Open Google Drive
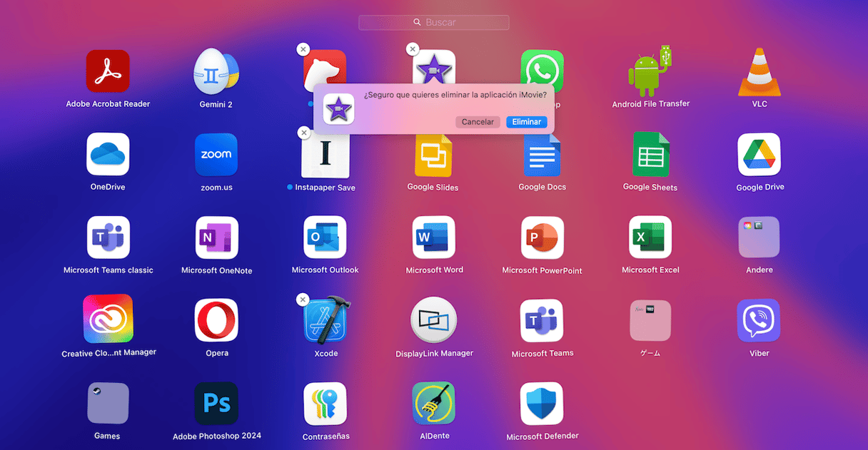 (x=759, y=154)
